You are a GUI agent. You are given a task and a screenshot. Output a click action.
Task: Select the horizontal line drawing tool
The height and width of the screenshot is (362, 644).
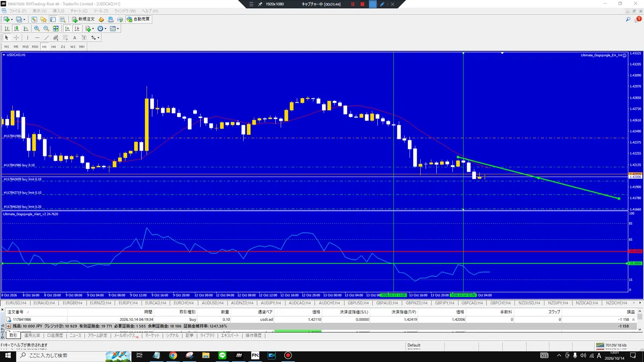(36, 38)
